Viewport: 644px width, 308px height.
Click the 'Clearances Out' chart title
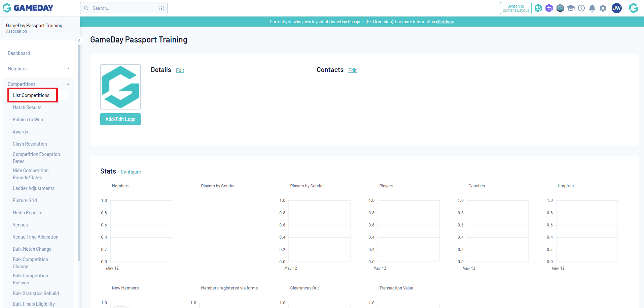point(305,288)
